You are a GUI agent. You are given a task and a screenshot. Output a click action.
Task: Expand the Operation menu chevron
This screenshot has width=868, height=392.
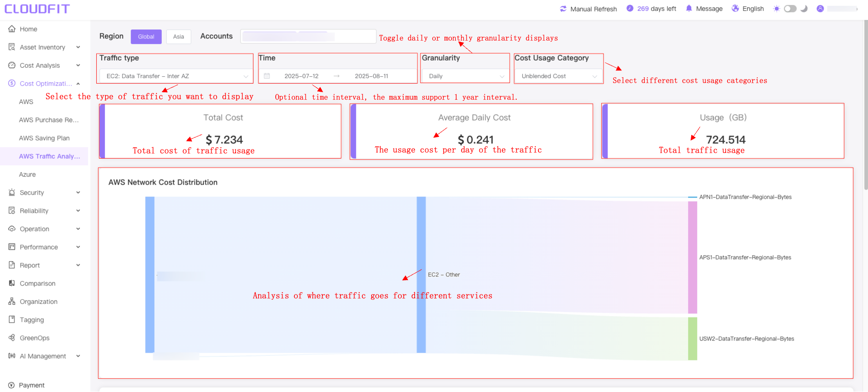click(x=78, y=229)
